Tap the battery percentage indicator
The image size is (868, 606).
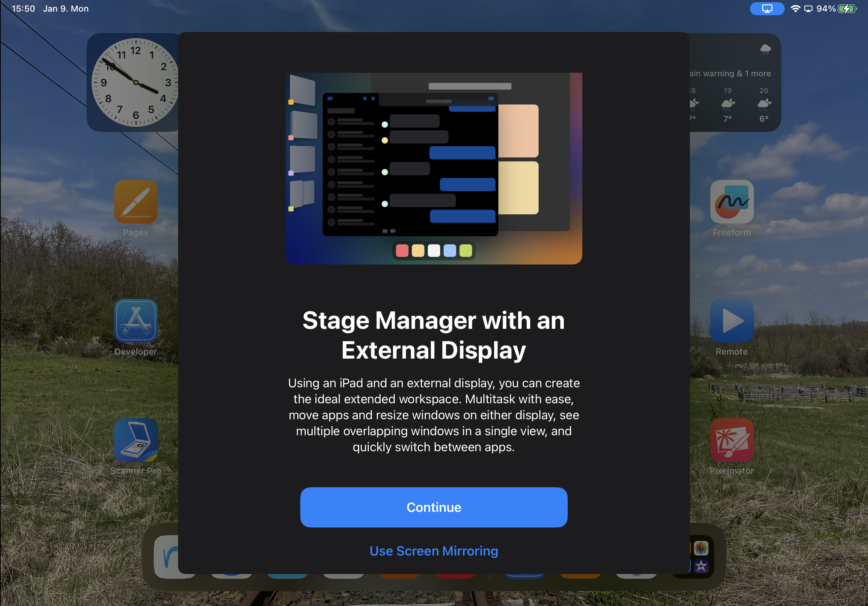point(826,8)
